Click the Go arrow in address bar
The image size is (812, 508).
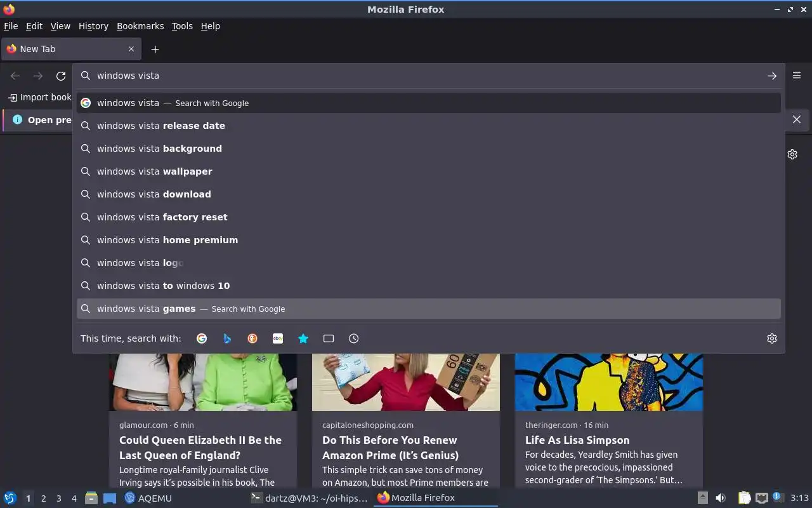(x=771, y=76)
